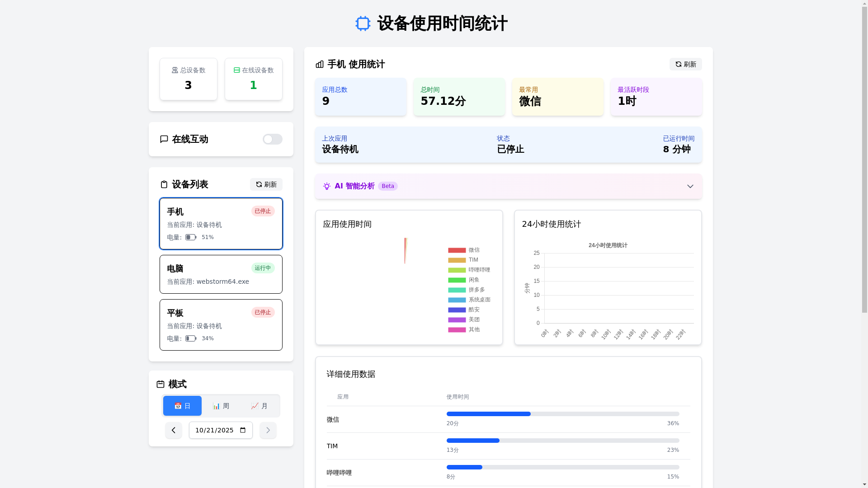Image resolution: width=868 pixels, height=488 pixels.
Task: Click the clipboard icon beside 设备列表
Action: click(164, 184)
